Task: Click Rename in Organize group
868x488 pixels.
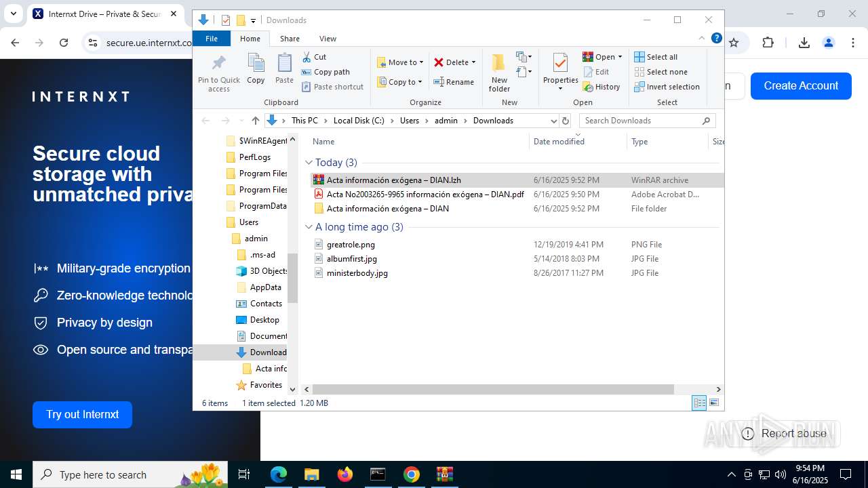Action: [454, 82]
